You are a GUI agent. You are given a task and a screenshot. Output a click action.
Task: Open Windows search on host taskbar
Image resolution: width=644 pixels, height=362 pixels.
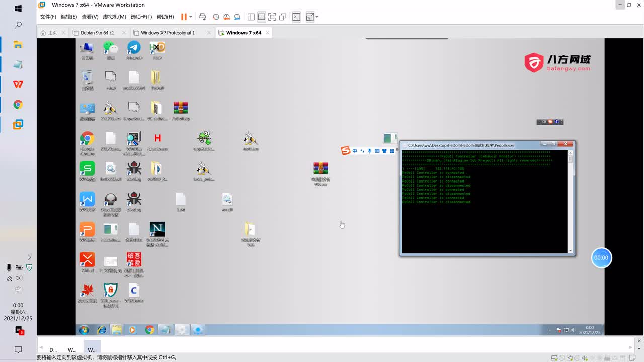[x=18, y=25]
